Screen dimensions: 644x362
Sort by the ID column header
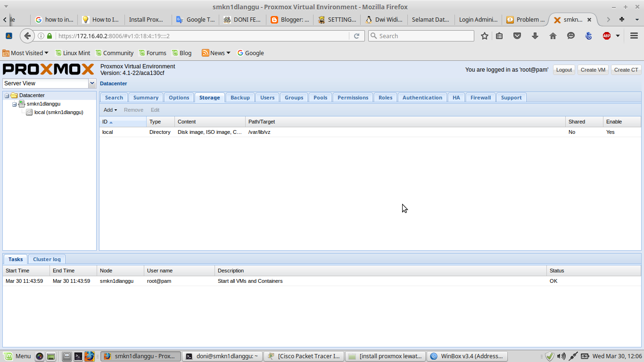[x=123, y=122]
